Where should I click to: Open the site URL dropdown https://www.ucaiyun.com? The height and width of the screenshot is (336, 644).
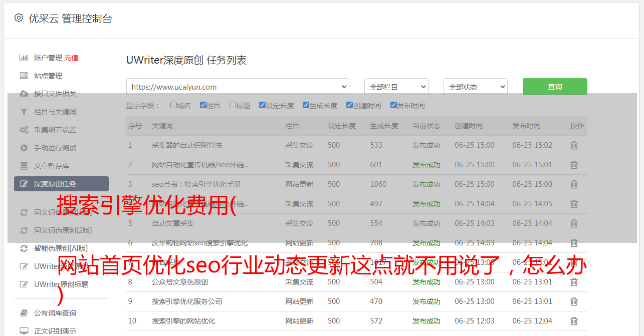point(238,87)
